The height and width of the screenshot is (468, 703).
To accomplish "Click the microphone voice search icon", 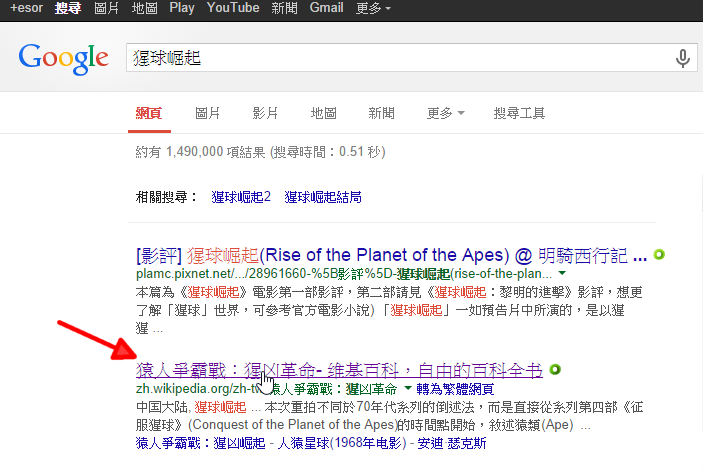I will [682, 58].
